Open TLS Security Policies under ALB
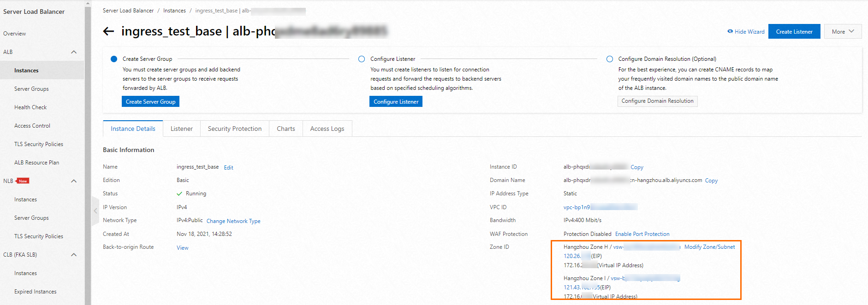Image resolution: width=868 pixels, height=305 pixels. coord(39,144)
